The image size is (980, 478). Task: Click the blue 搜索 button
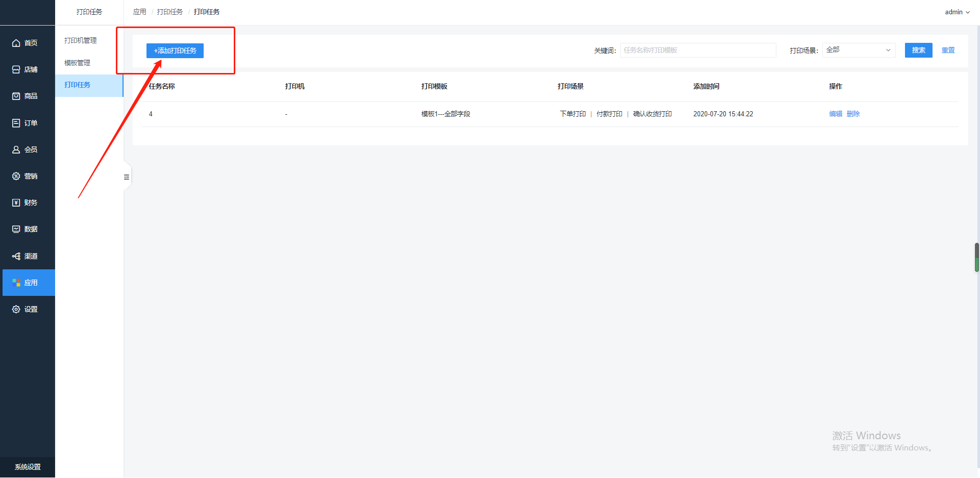pos(918,50)
